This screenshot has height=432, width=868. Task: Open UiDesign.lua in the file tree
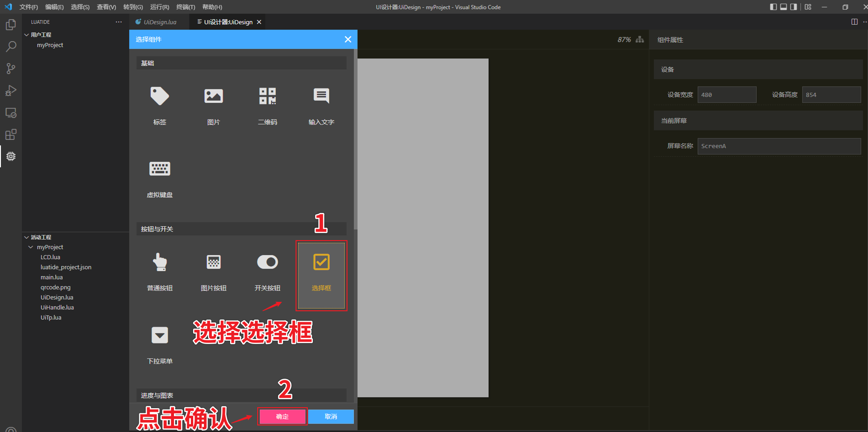tap(57, 297)
